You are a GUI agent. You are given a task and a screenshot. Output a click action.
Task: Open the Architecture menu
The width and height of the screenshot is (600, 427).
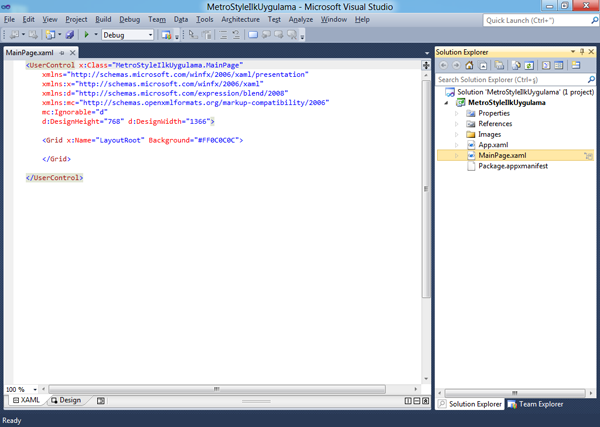pyautogui.click(x=240, y=20)
